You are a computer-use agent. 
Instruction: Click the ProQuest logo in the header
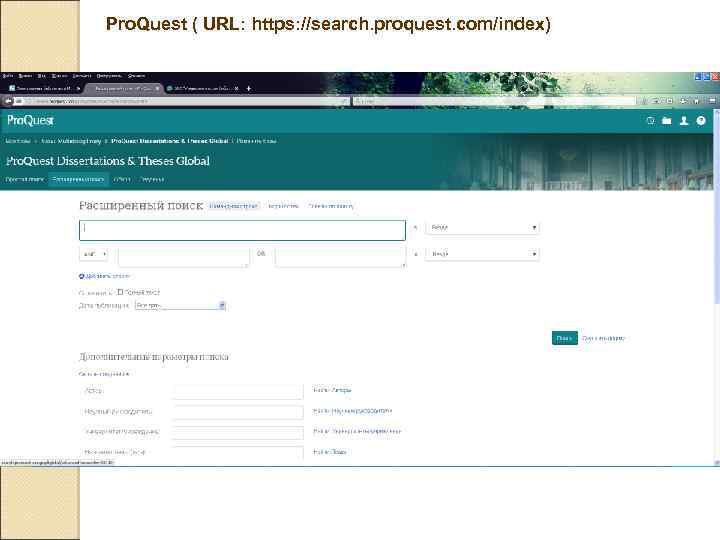point(30,120)
